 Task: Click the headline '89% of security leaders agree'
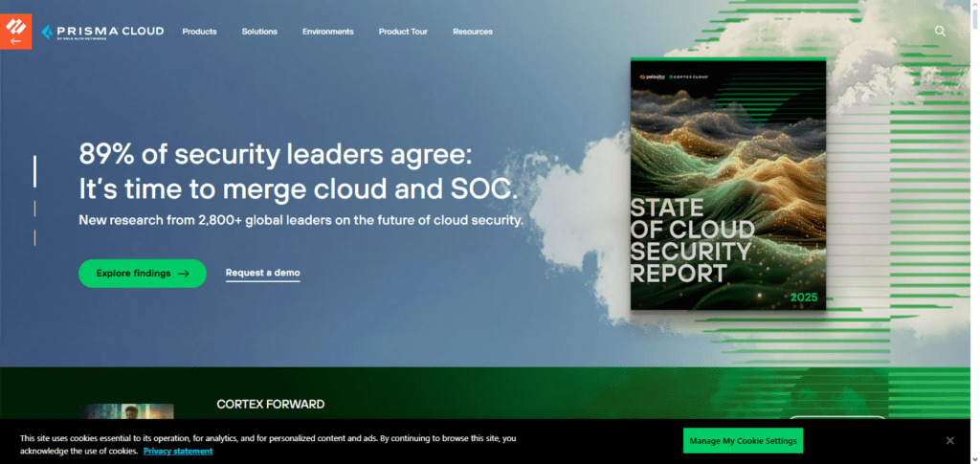(x=276, y=156)
